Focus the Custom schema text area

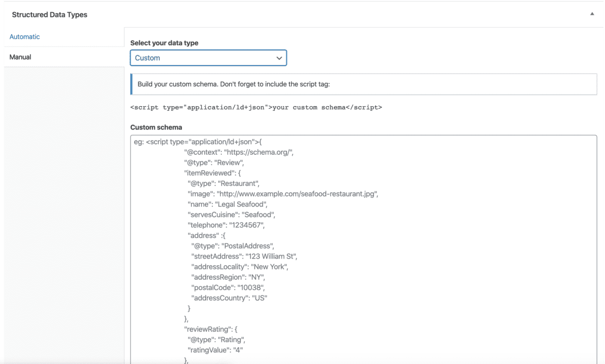pos(364,249)
